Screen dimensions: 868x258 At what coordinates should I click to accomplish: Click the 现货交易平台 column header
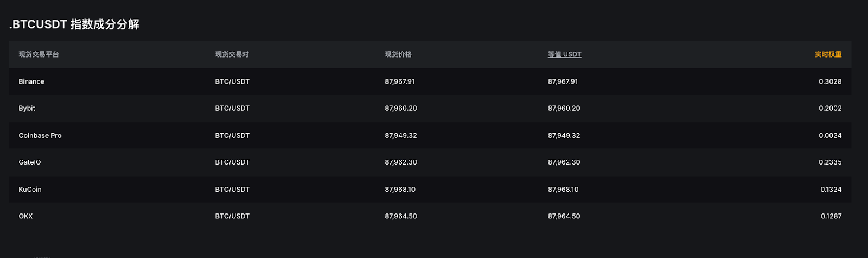[x=39, y=54]
